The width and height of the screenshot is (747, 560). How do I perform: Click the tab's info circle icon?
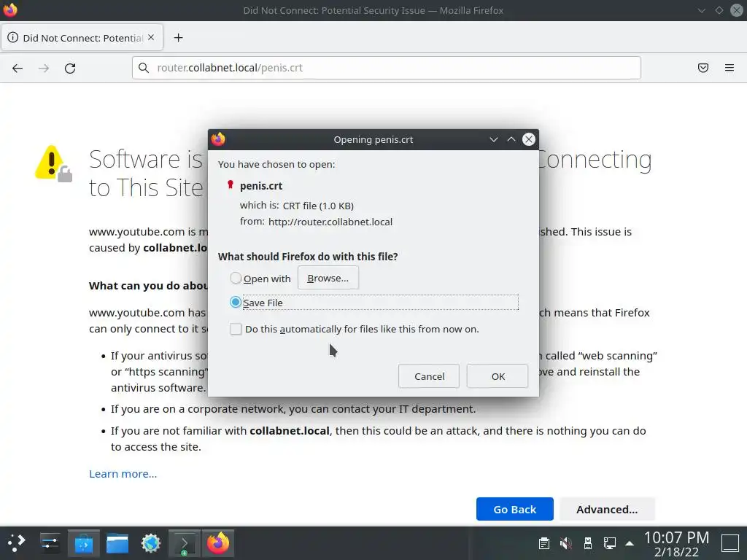pos(13,37)
